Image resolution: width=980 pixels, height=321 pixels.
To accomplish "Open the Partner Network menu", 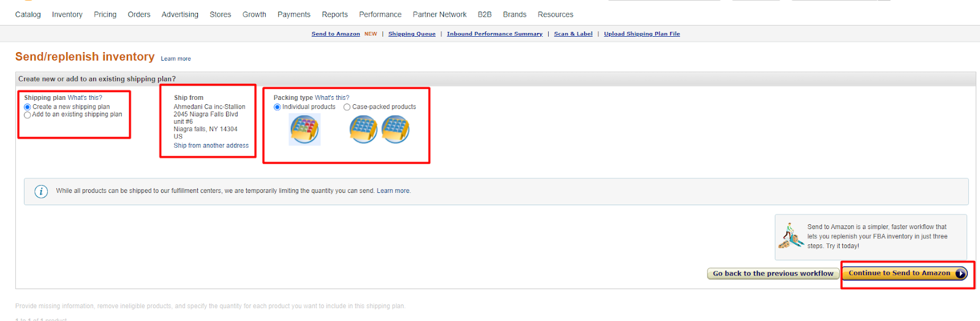I will pos(440,15).
